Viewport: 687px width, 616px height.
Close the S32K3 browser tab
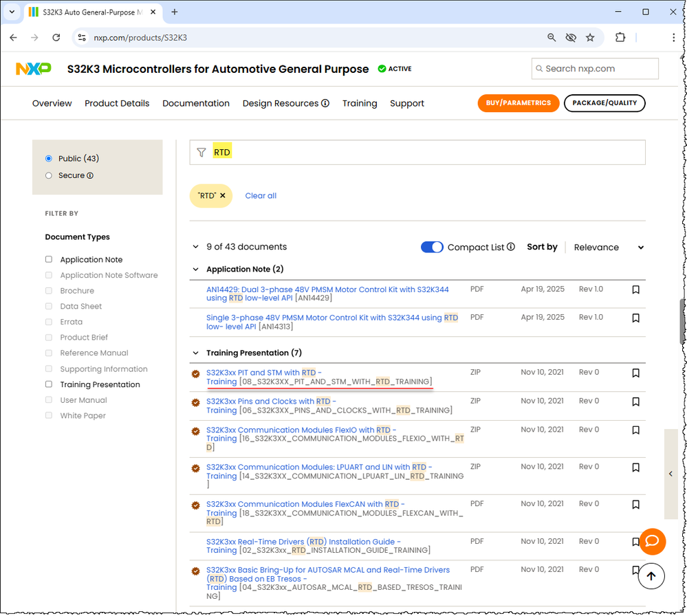pyautogui.click(x=153, y=12)
